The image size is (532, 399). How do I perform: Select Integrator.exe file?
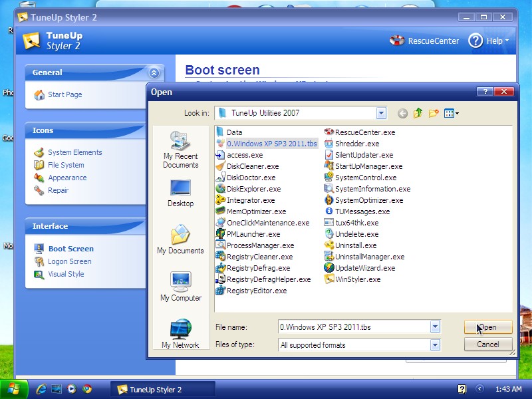pos(245,200)
